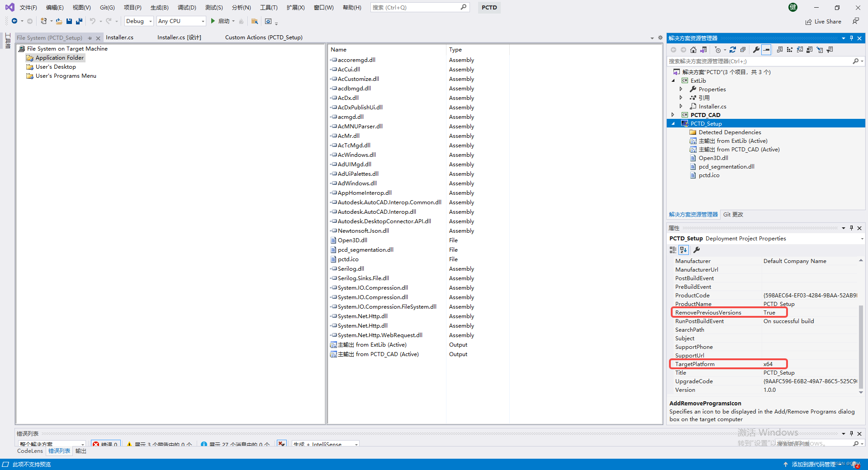Screen dimensions: 868x470
Task: Click the 输出 output tab button
Action: [81, 451]
